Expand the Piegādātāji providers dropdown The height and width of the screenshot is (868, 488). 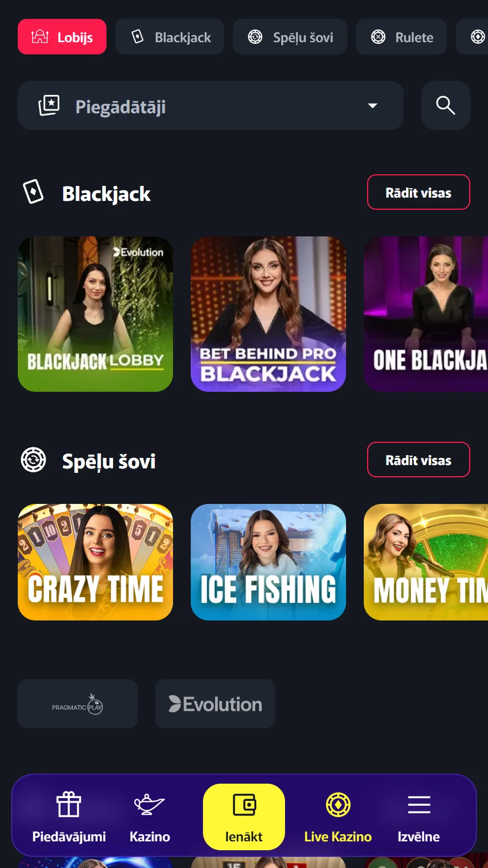coord(211,105)
